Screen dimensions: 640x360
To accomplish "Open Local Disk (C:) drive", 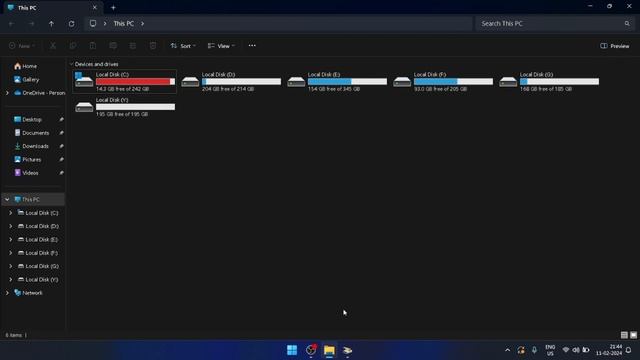I will click(125, 82).
